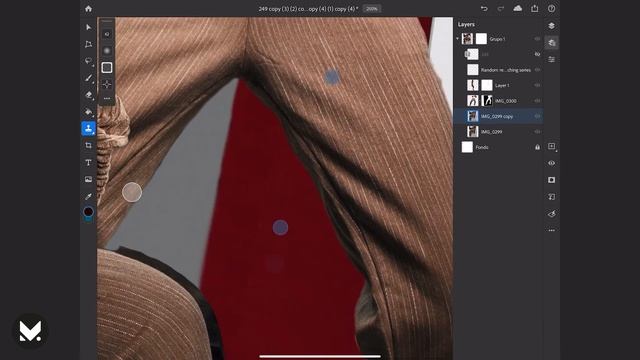Open brush size setting in tool options
640x360 pixels.
(x=107, y=34)
